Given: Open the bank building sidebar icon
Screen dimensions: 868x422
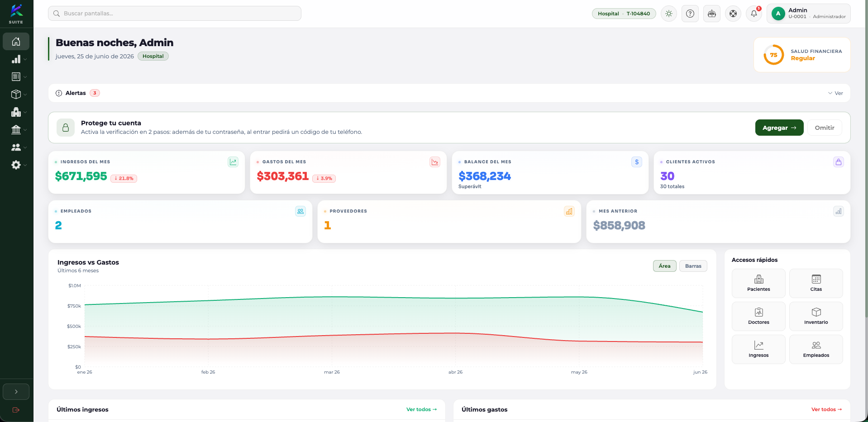Looking at the screenshot, I should tap(16, 130).
